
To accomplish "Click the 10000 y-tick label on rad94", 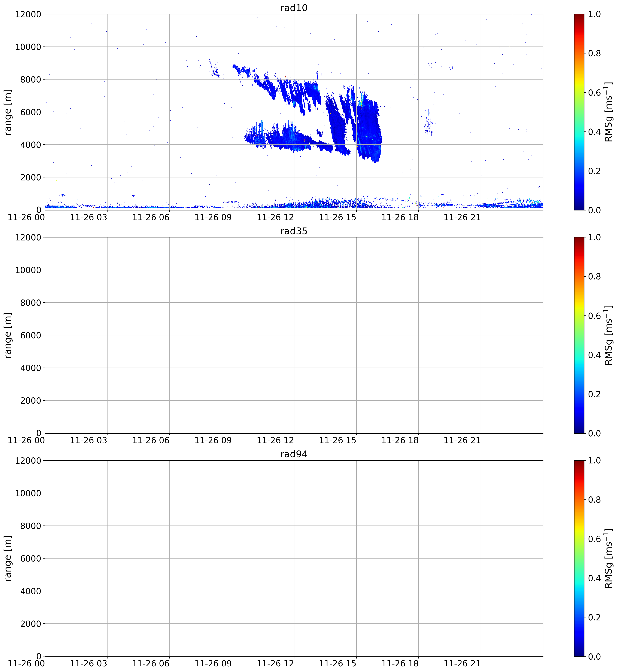I will click(x=28, y=493).
